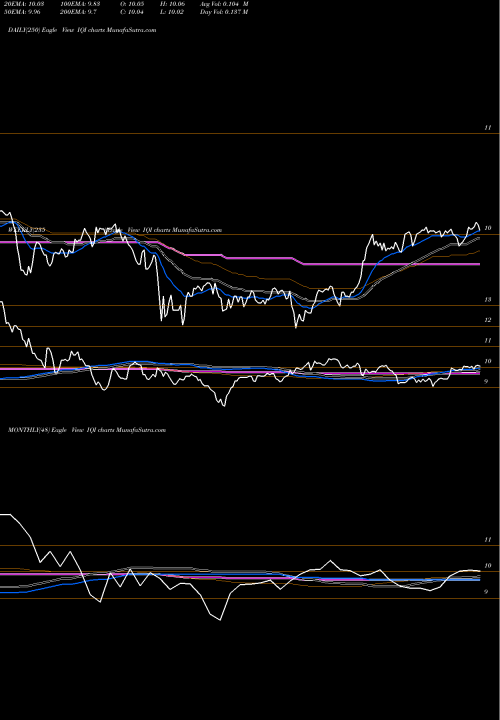Click the 'Day Vol' figure
Screen dimensions: 500x720
click(x=224, y=12)
